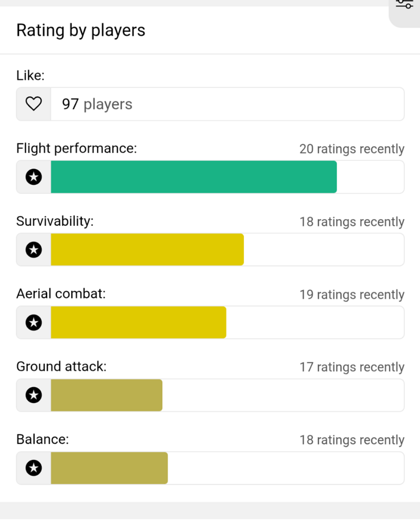The width and height of the screenshot is (420, 524).
Task: Click "18 ratings recently" beside Survivability
Action: point(352,222)
